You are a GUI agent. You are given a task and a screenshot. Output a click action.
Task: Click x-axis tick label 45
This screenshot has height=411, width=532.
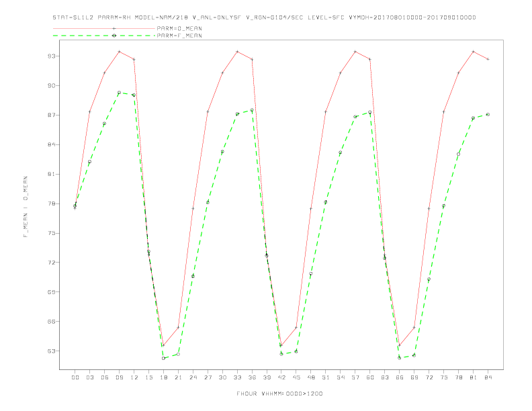(x=296, y=377)
